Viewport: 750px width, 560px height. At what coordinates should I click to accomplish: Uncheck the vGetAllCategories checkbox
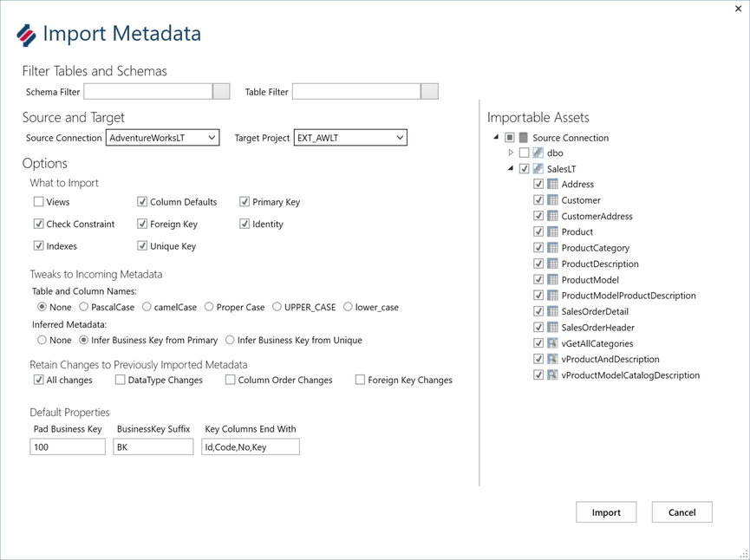538,343
